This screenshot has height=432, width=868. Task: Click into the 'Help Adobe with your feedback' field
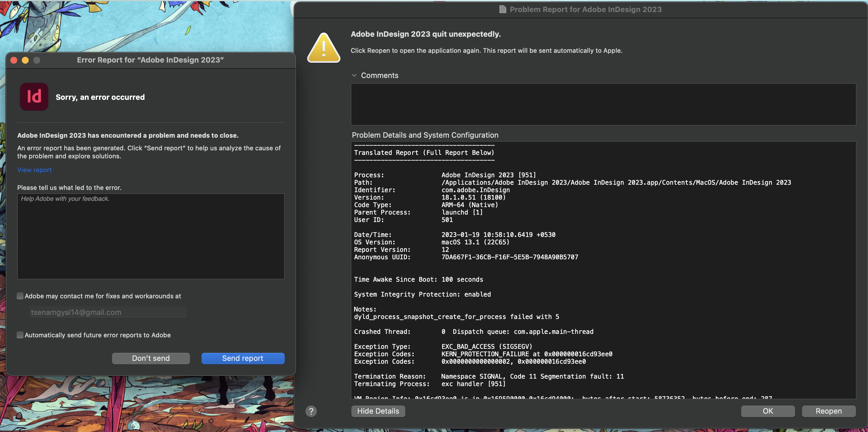(151, 236)
